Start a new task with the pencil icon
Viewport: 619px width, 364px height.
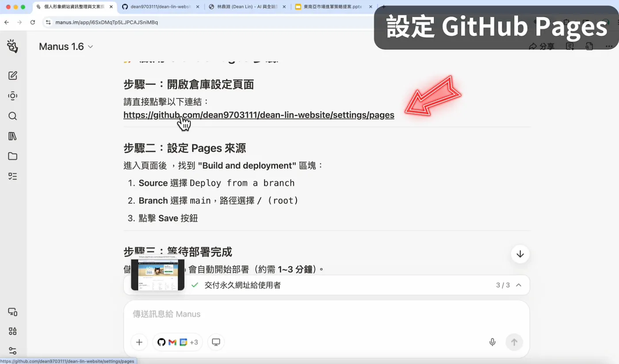click(13, 76)
